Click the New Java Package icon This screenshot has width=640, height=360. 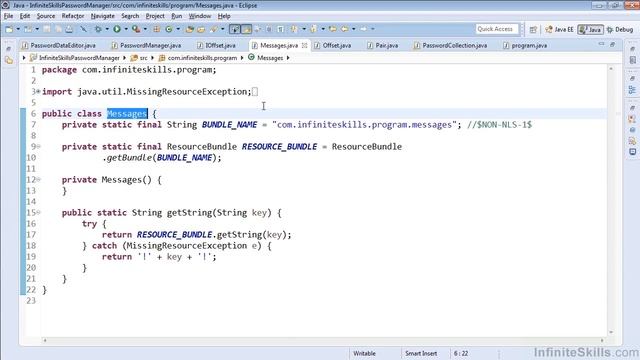[157, 29]
